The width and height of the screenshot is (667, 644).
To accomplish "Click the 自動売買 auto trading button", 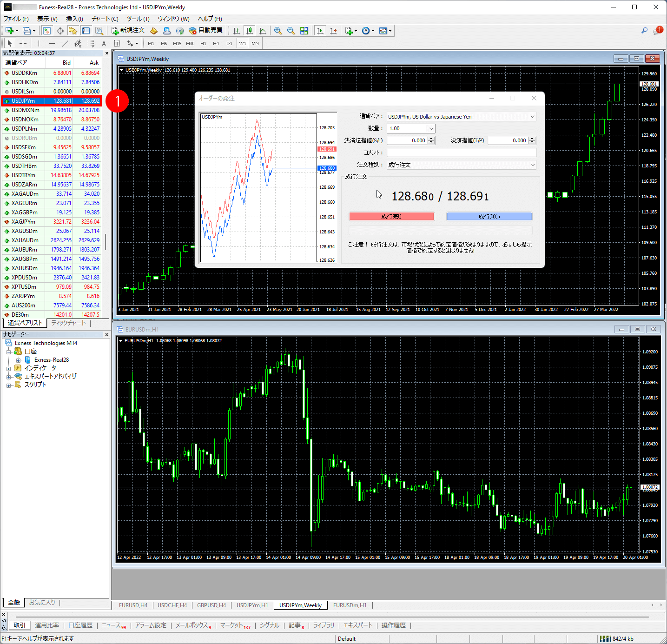I will tap(206, 30).
